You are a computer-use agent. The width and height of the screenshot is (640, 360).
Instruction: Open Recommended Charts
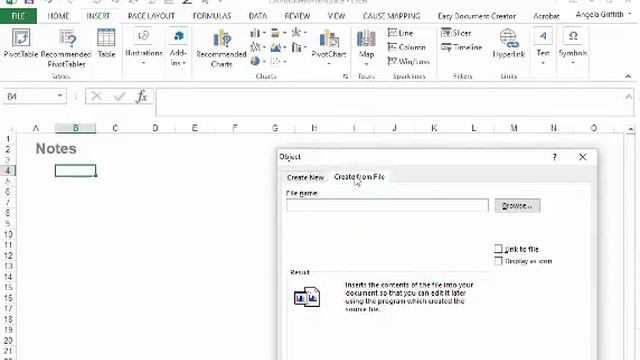pyautogui.click(x=221, y=48)
